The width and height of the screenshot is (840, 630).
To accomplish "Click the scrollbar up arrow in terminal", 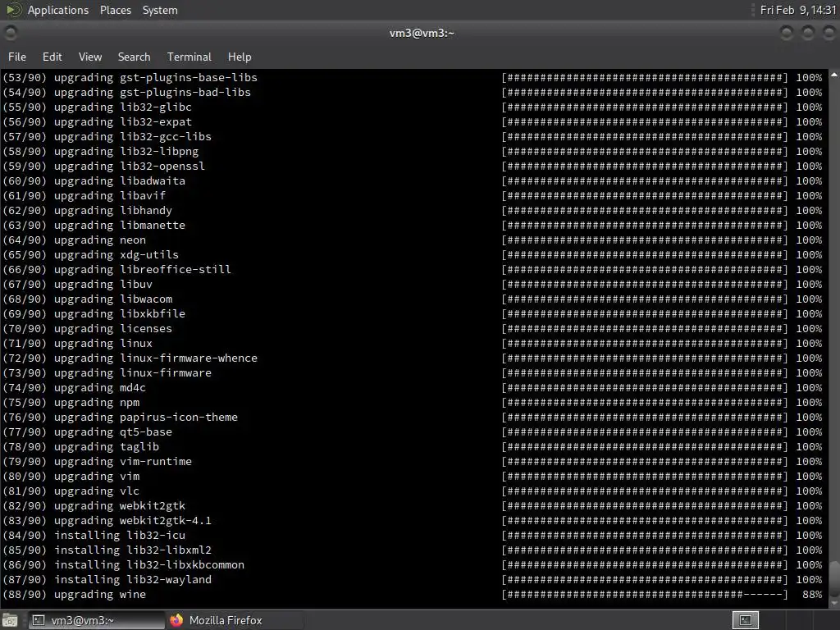I will [x=834, y=75].
